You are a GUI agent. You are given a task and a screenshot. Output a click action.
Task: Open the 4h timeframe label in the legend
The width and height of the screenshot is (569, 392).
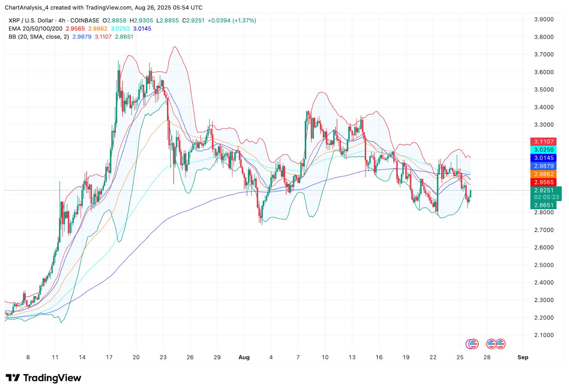61,21
